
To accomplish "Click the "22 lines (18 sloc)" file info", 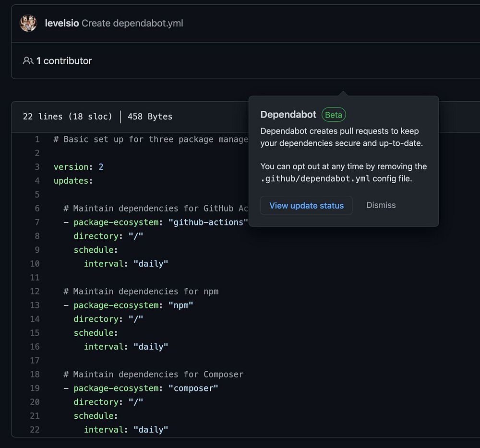I will point(67,117).
